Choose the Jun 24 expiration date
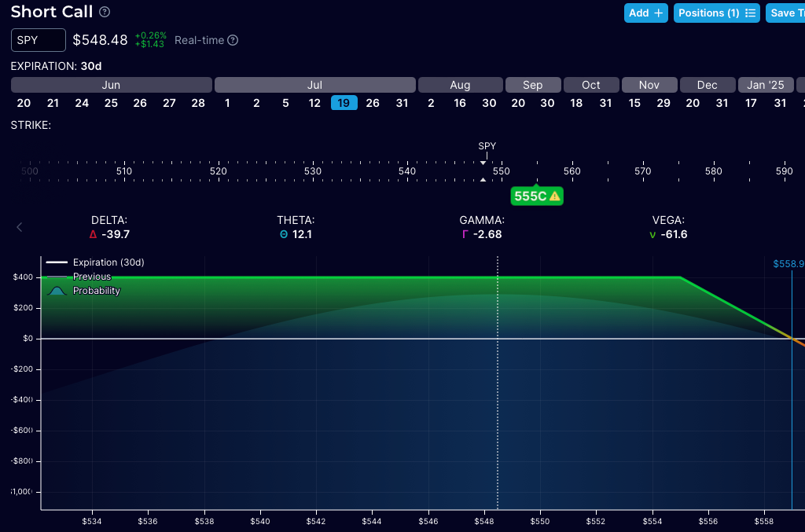The width and height of the screenshot is (805, 532). click(x=82, y=103)
